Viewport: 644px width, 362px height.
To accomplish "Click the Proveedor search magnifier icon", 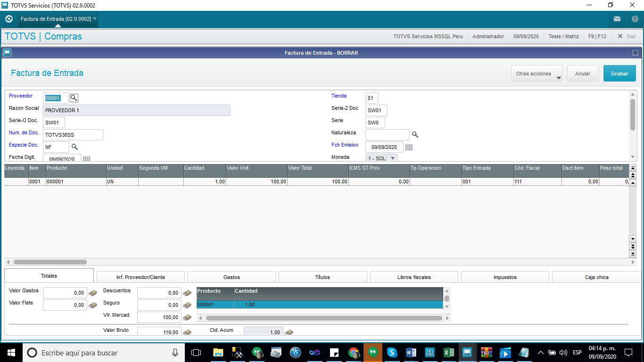I will tap(74, 98).
